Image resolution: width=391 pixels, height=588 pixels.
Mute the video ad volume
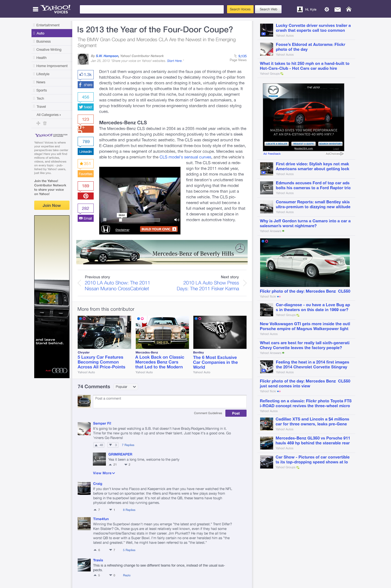pyautogui.click(x=176, y=220)
